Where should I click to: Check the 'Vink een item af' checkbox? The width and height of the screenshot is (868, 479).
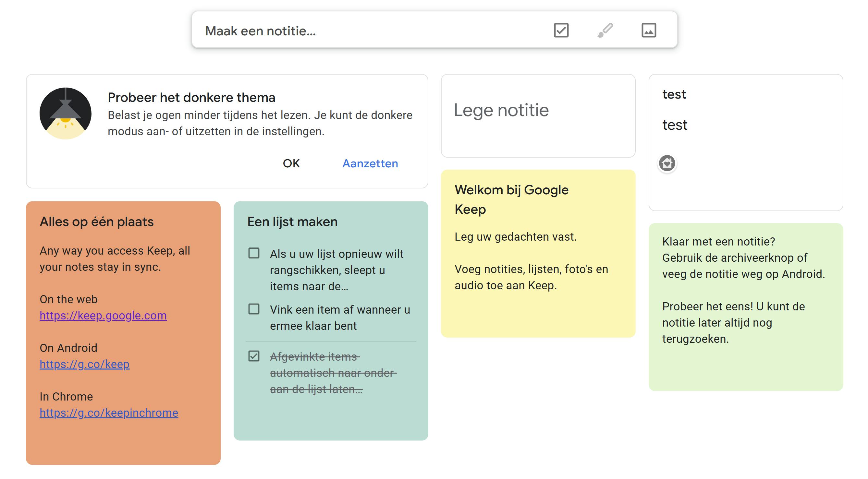(x=254, y=309)
